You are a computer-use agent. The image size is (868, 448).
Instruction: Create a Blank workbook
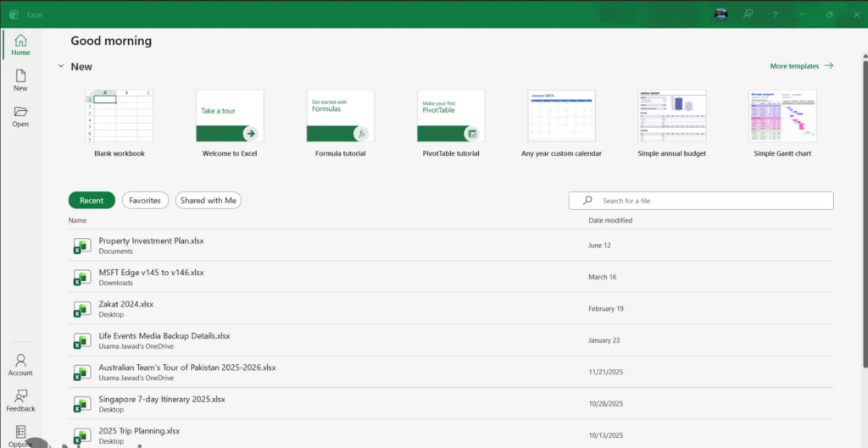119,124
